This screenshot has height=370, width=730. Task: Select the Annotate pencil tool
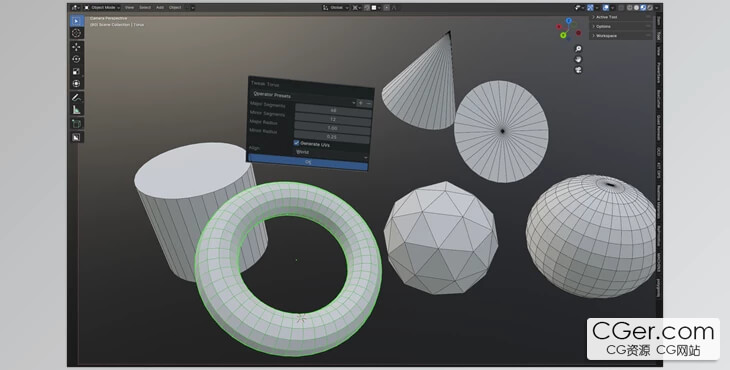76,97
